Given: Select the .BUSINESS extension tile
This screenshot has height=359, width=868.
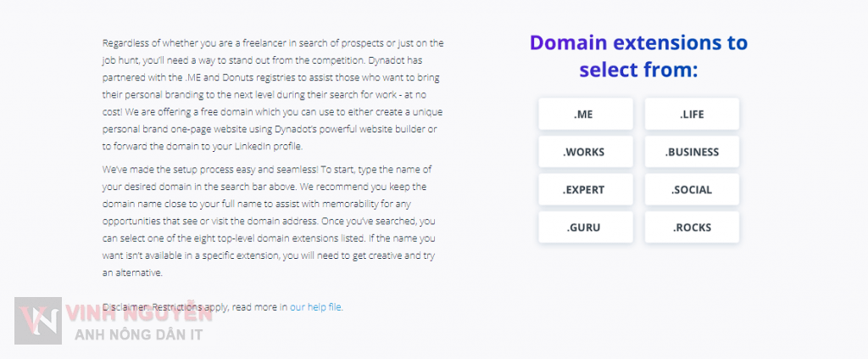Looking at the screenshot, I should (x=692, y=152).
